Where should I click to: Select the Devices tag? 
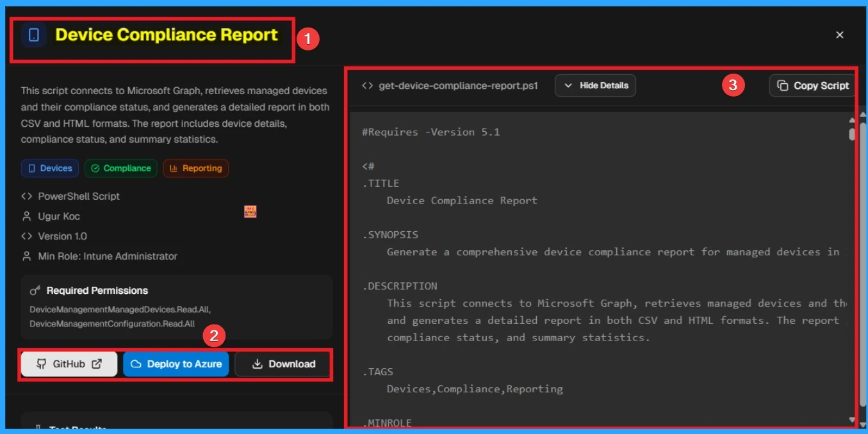click(x=50, y=168)
